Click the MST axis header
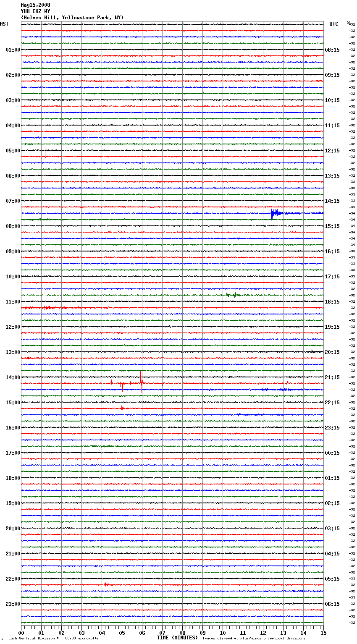The image size is (357, 644). tap(4, 24)
